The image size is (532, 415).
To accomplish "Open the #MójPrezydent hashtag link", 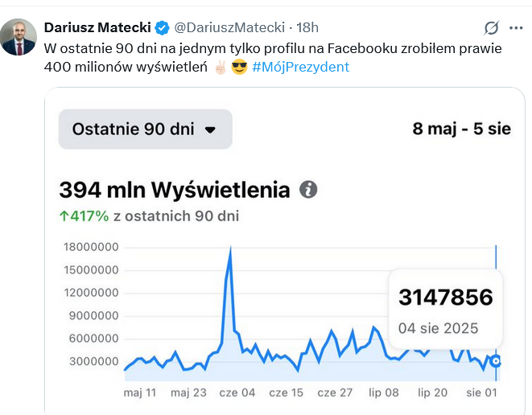I will (300, 67).
